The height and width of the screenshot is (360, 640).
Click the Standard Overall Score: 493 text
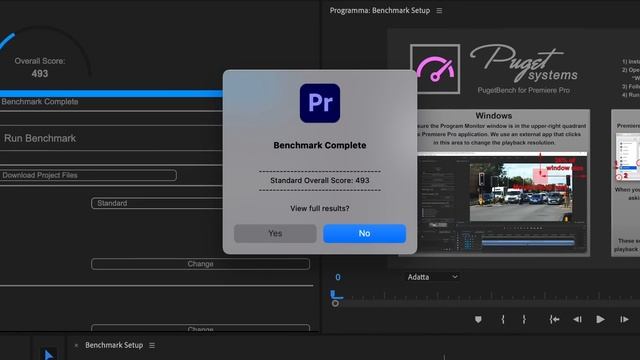320,180
